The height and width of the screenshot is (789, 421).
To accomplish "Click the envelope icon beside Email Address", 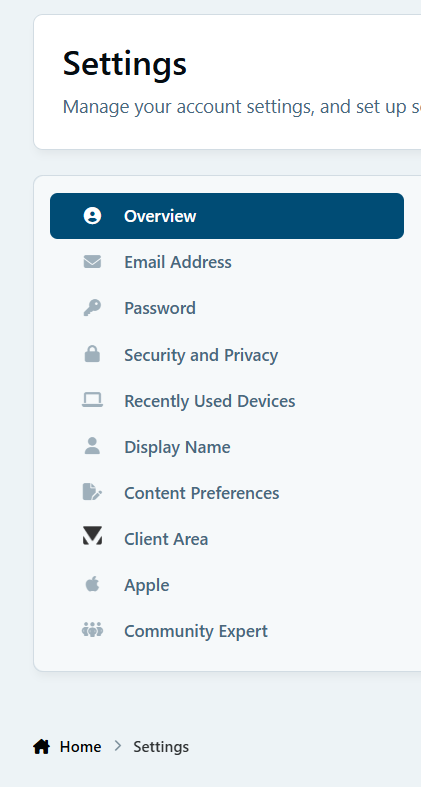I will (x=92, y=262).
